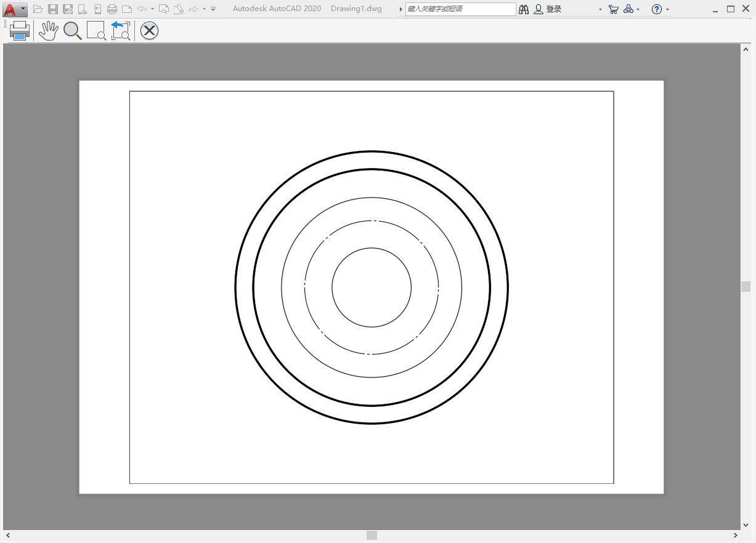Activate the Zoom Window tool
The image size is (756, 543).
click(x=96, y=31)
